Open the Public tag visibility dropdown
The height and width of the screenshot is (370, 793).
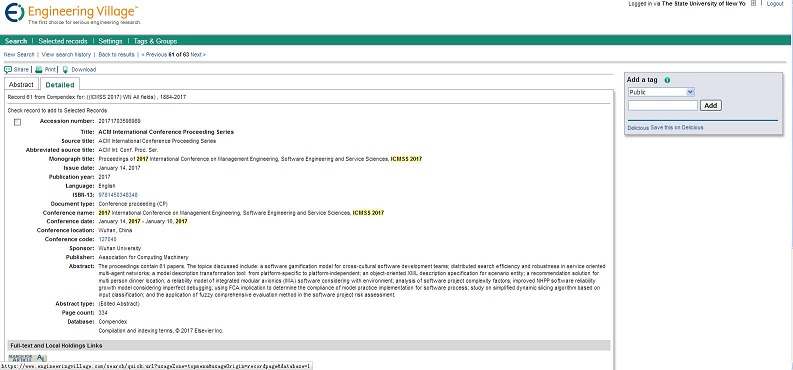pos(661,92)
